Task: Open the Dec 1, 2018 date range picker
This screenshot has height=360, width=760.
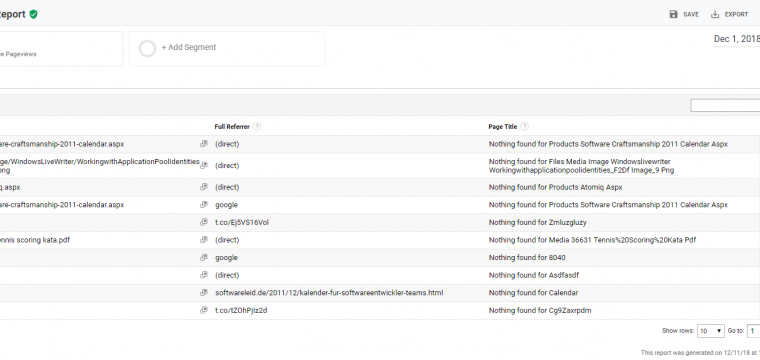Action: pyautogui.click(x=736, y=39)
